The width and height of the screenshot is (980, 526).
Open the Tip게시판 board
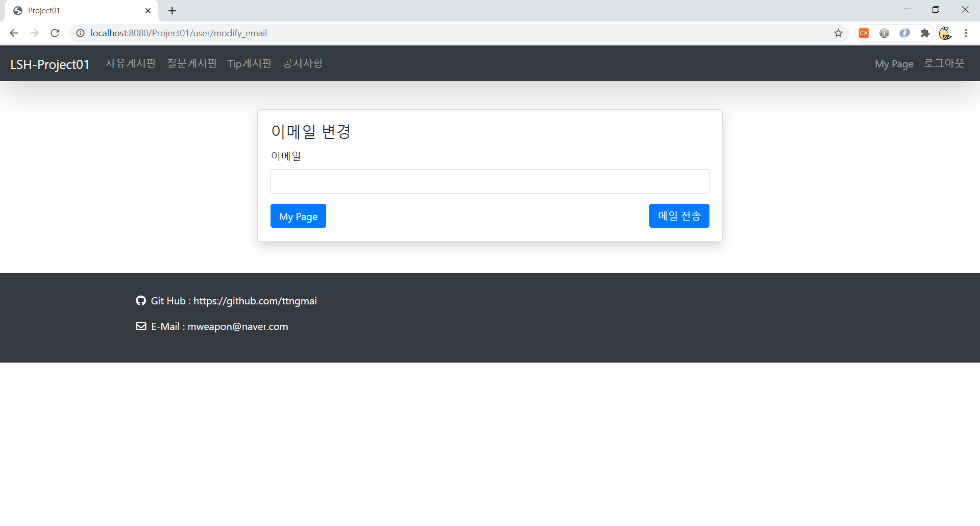250,63
